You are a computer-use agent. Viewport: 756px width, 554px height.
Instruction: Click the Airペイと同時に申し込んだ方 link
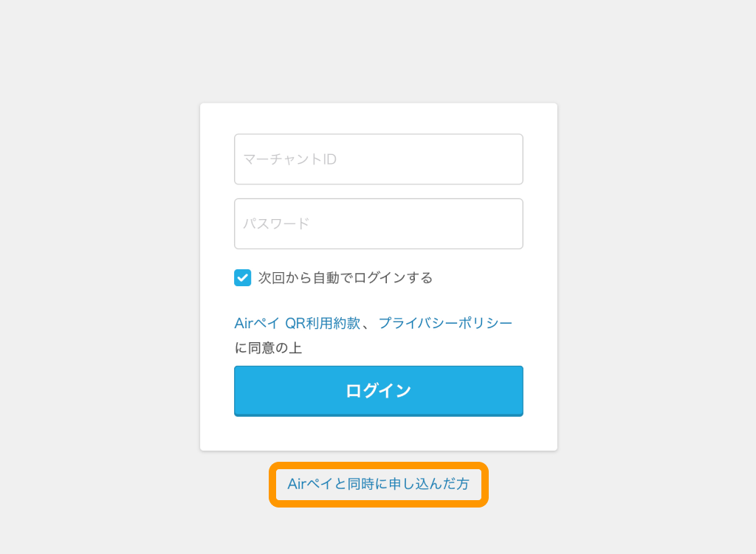(x=378, y=485)
